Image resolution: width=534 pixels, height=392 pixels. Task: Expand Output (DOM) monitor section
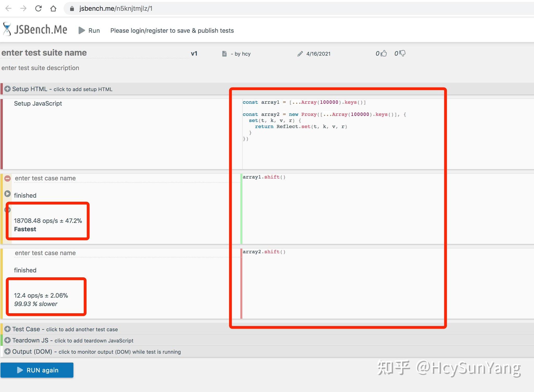pos(8,351)
